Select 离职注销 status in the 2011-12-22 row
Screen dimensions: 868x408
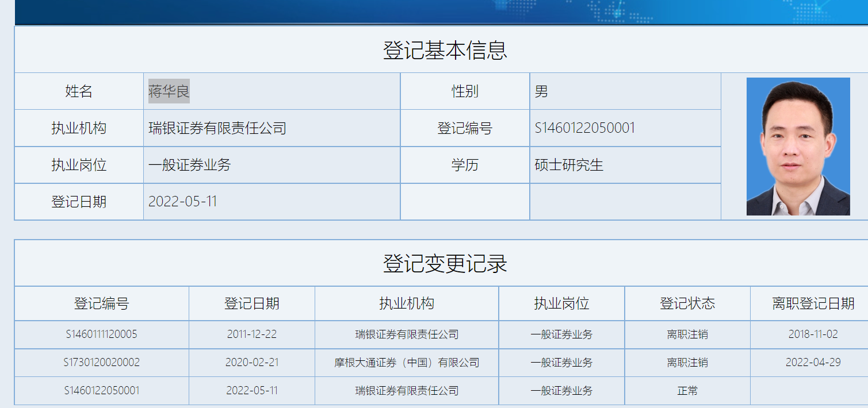point(687,334)
